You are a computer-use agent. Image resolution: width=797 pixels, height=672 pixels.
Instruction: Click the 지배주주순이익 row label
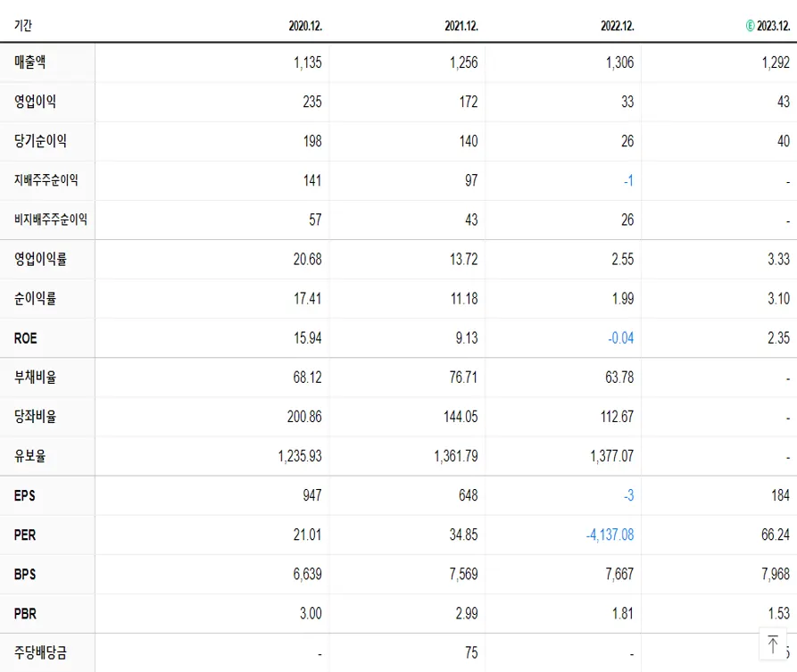click(x=46, y=180)
